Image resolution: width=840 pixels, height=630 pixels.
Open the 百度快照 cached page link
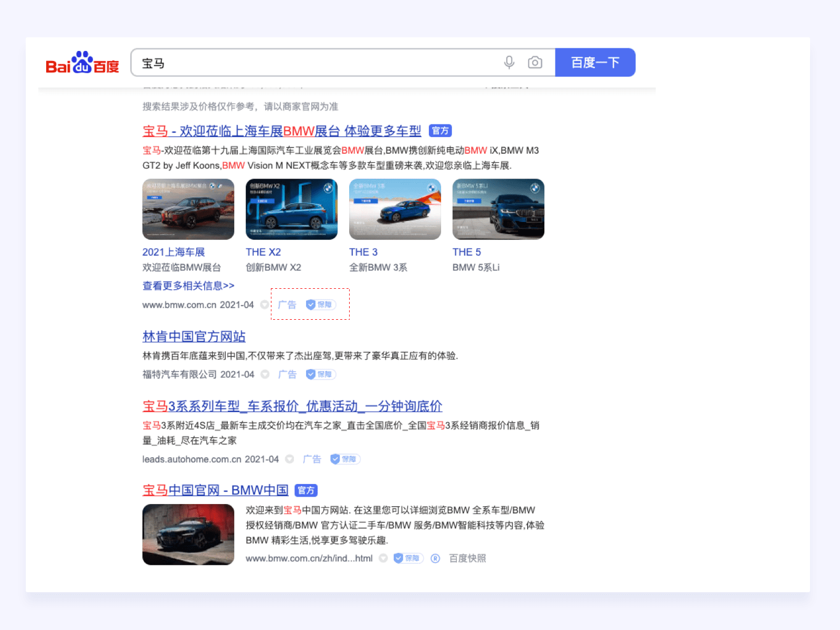pyautogui.click(x=468, y=558)
